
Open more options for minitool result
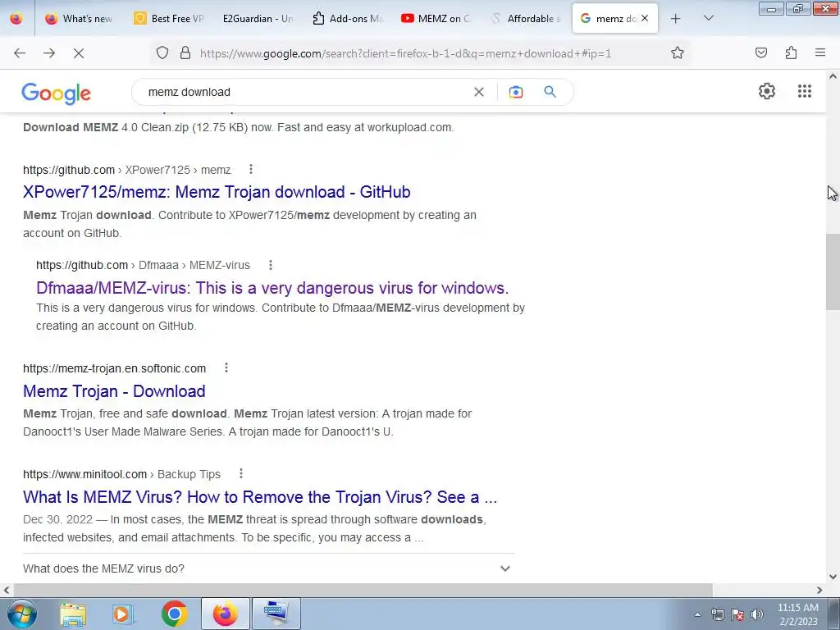(241, 473)
